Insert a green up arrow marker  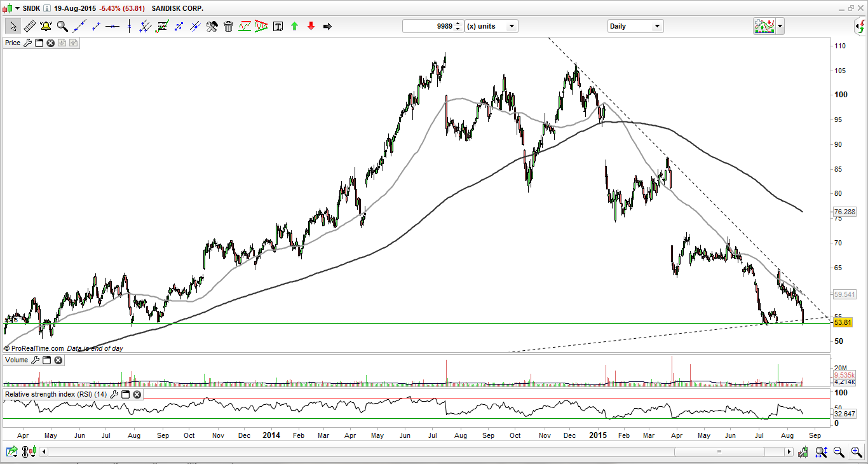pyautogui.click(x=294, y=26)
